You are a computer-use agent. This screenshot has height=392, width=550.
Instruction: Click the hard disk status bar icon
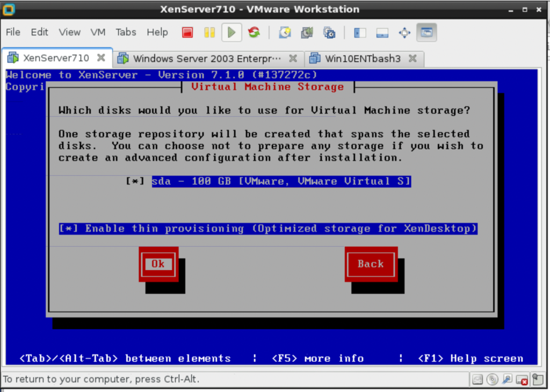[477, 379]
